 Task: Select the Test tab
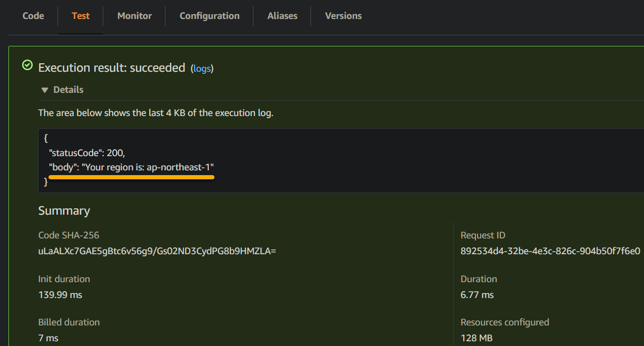point(81,16)
